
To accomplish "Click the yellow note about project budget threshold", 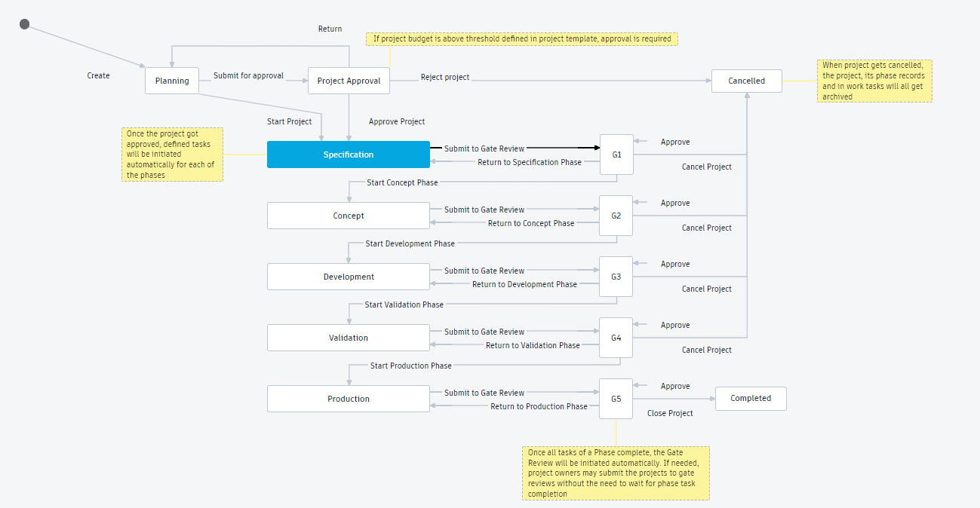I will 522,38.
